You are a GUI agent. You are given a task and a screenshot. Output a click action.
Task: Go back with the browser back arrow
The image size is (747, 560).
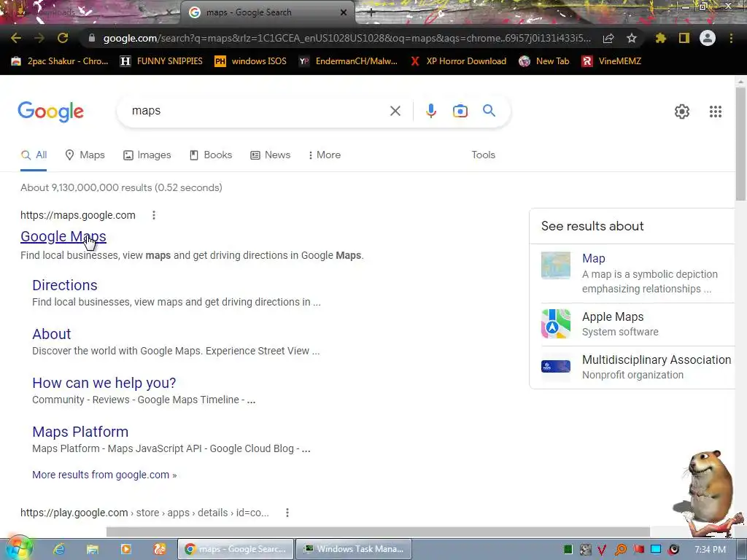click(x=16, y=38)
